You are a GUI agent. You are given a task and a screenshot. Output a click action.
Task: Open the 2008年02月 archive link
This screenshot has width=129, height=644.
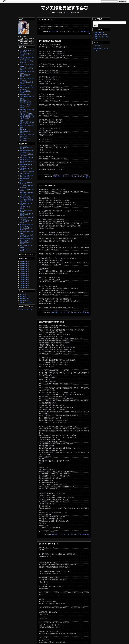[24, 262]
